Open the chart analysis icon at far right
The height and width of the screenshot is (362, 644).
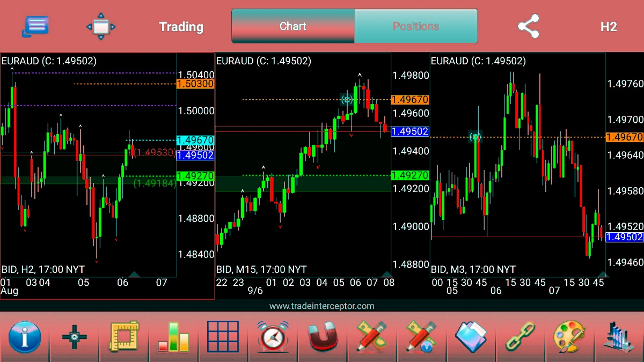pyautogui.click(x=619, y=337)
